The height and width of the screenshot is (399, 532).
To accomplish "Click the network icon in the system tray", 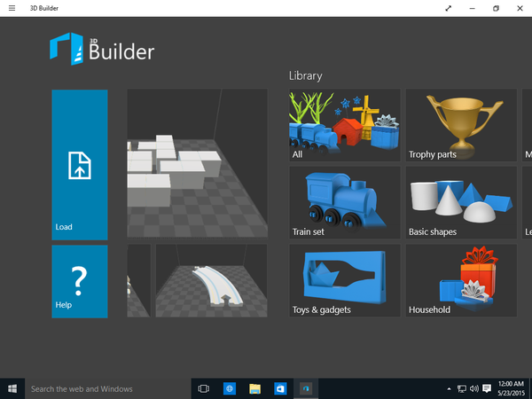I will coord(461,388).
